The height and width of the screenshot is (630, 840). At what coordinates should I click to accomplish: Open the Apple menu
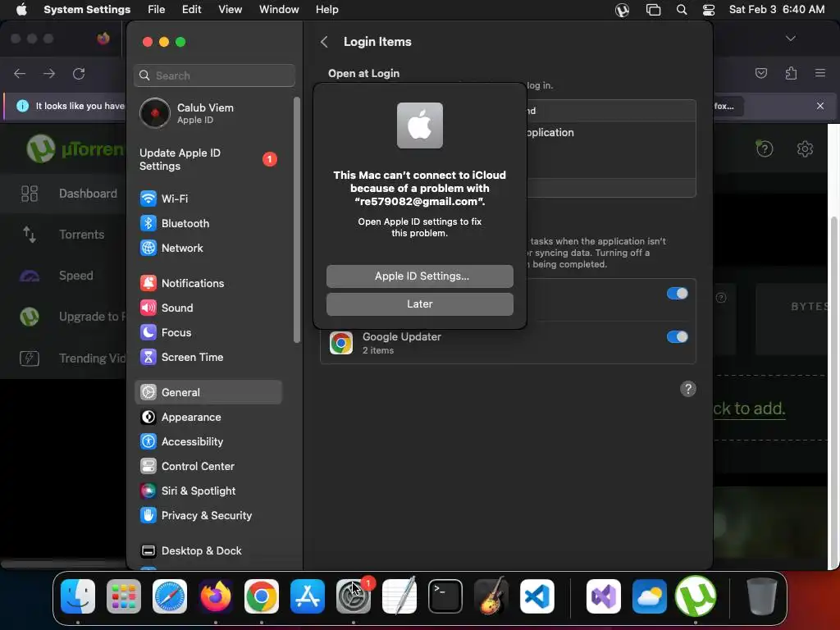coord(21,10)
